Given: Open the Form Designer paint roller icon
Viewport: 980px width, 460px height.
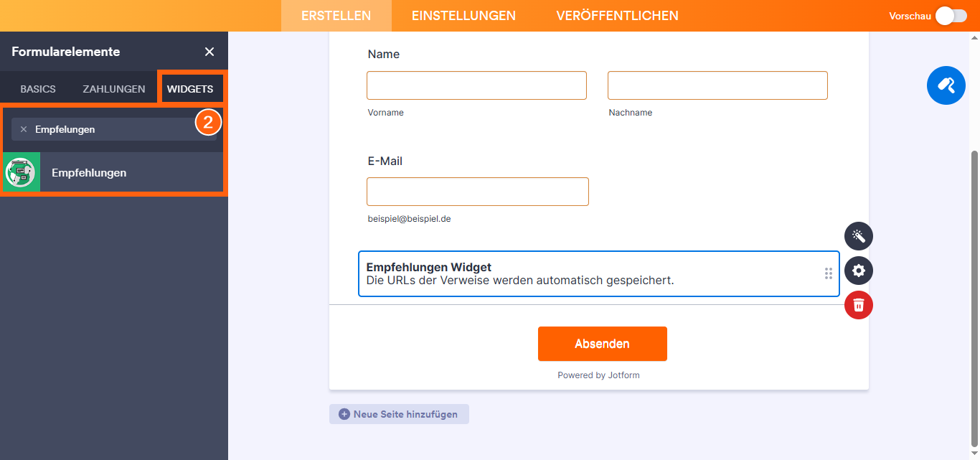Looking at the screenshot, I should 946,85.
